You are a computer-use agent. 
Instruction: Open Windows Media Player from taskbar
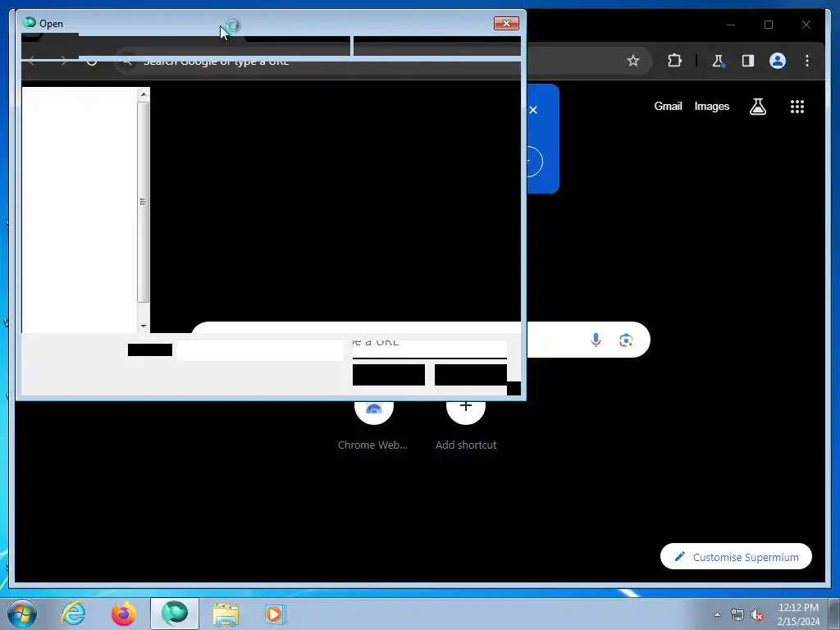(x=276, y=614)
